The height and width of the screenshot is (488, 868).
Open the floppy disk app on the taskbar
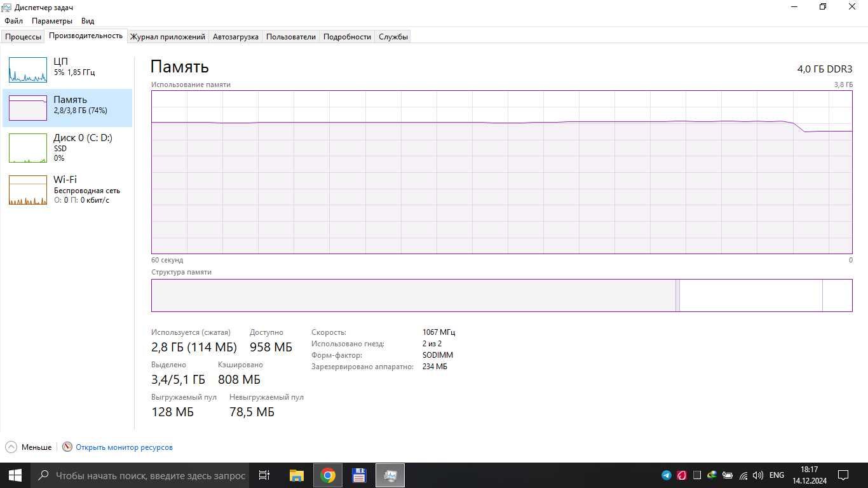[x=359, y=475]
